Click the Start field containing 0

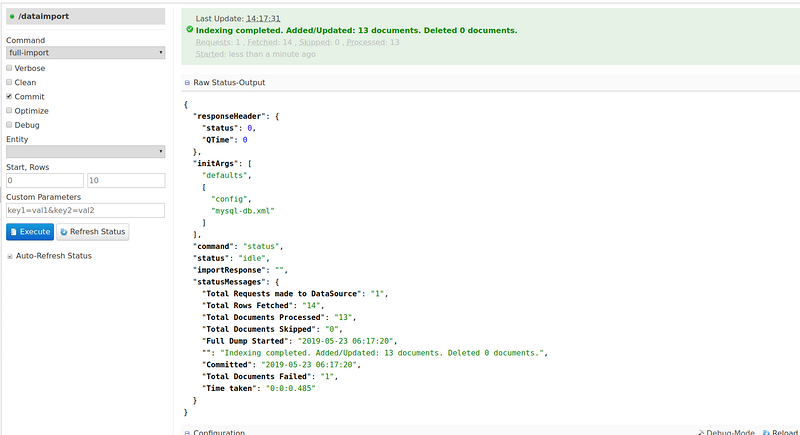[x=44, y=181]
